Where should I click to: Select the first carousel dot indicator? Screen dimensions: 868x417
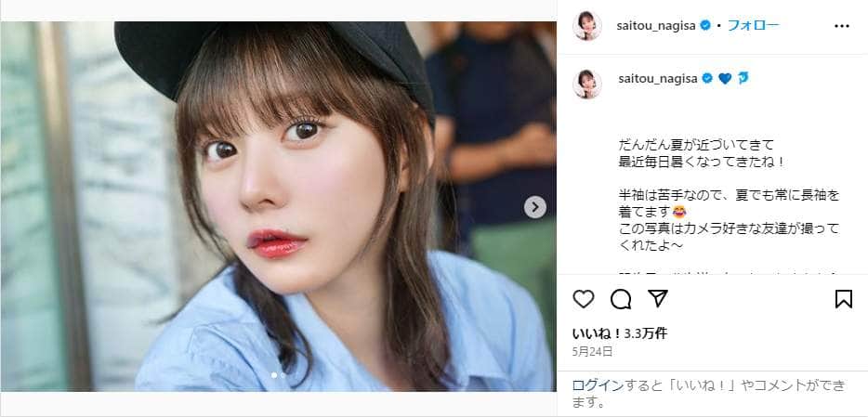tap(274, 375)
